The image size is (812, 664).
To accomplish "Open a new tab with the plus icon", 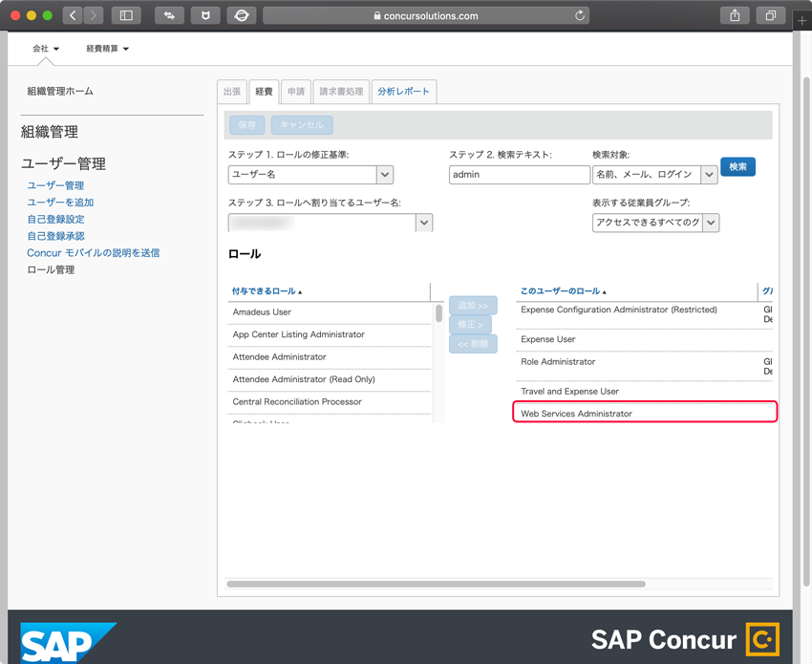I will (802, 21).
